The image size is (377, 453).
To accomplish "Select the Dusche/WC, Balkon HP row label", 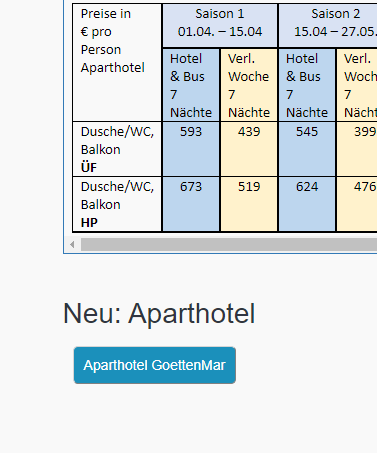I will pyautogui.click(x=117, y=204).
